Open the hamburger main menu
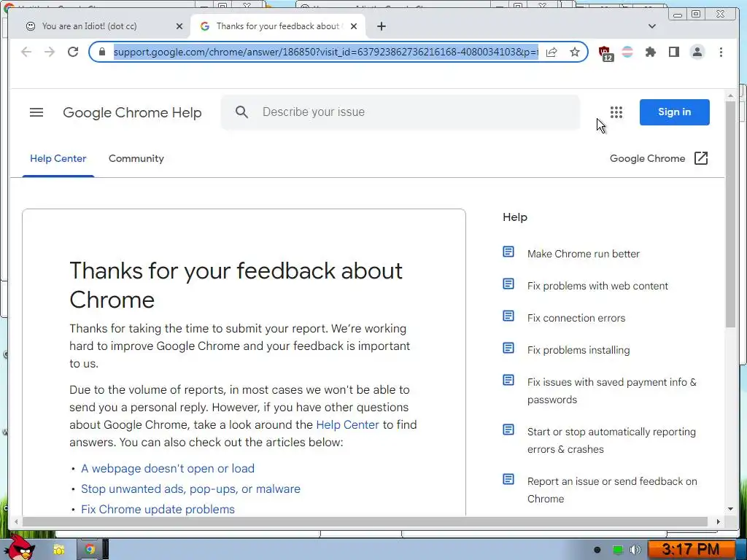The width and height of the screenshot is (747, 560). pyautogui.click(x=36, y=112)
